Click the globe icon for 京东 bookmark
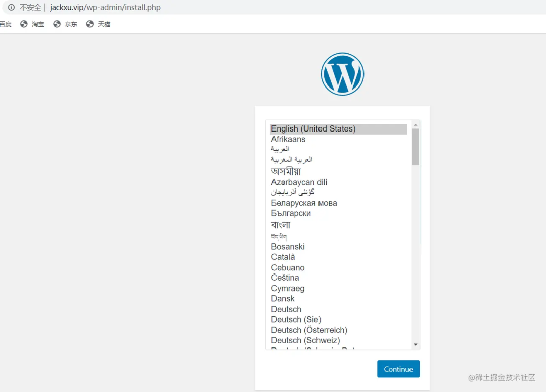The width and height of the screenshot is (546, 392). [x=57, y=24]
